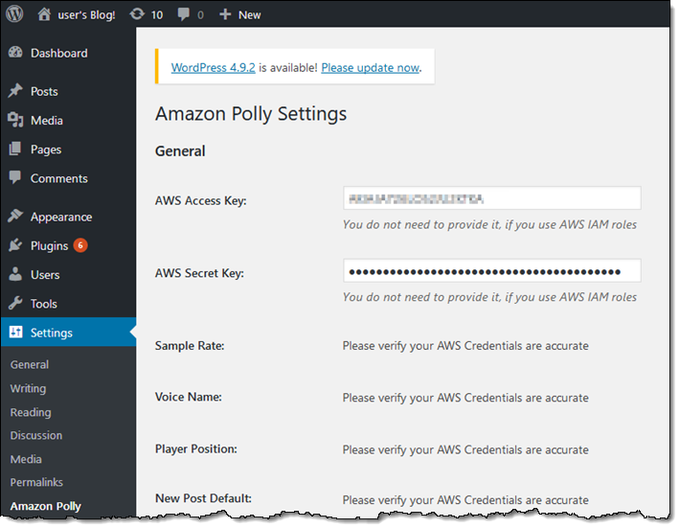Click the AWS Secret Key field
This screenshot has width=680, height=529.
point(491,271)
